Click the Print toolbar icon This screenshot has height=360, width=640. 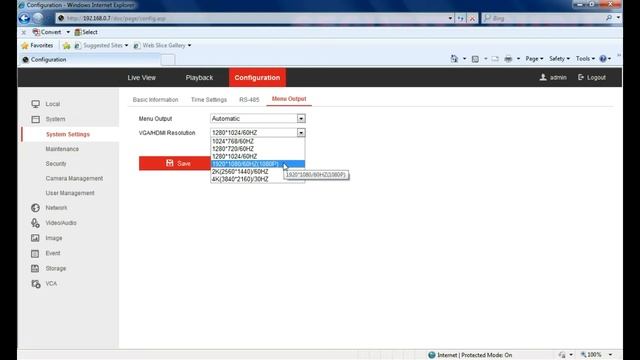coord(508,59)
